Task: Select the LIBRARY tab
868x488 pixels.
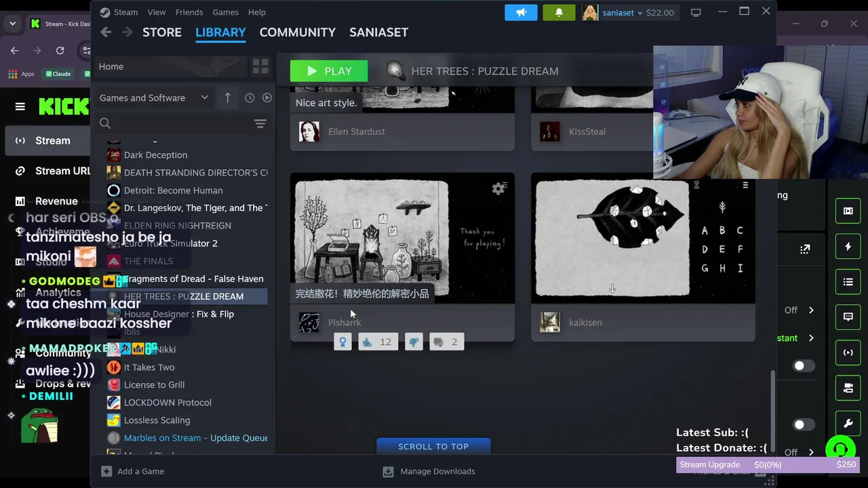Action: [x=220, y=32]
